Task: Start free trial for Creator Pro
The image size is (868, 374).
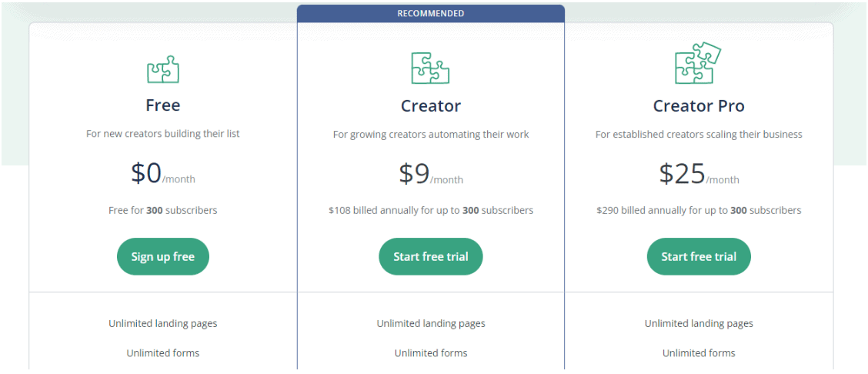Action: (699, 257)
